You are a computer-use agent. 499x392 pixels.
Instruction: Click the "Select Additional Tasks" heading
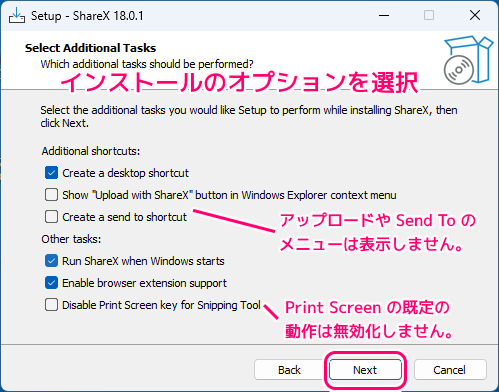[x=90, y=48]
